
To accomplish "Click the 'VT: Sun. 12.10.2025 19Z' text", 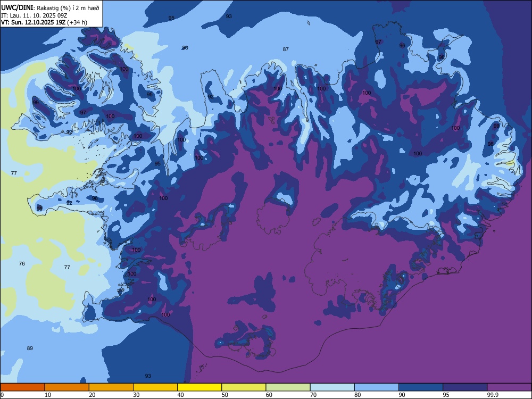I will pyautogui.click(x=33, y=22).
